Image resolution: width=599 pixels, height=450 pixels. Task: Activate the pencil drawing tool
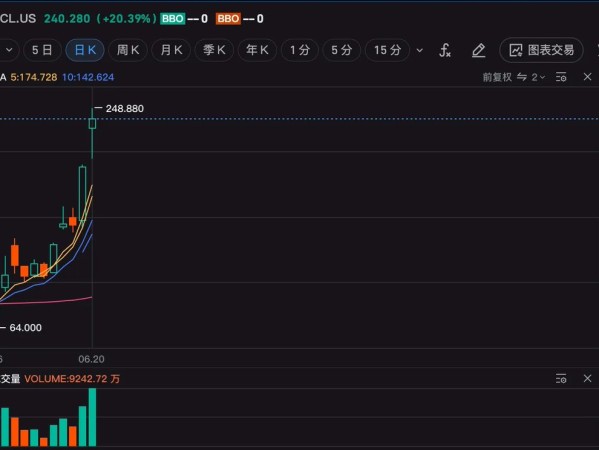click(478, 50)
